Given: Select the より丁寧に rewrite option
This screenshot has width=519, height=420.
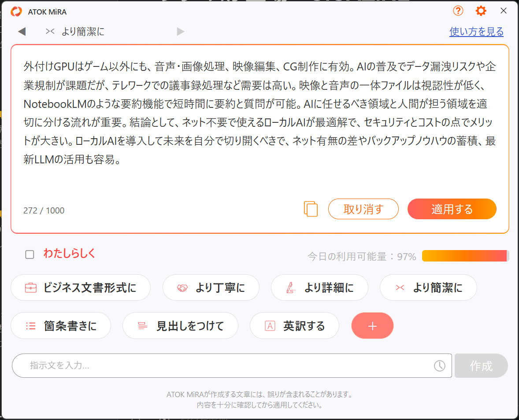Looking at the screenshot, I should tap(211, 288).
